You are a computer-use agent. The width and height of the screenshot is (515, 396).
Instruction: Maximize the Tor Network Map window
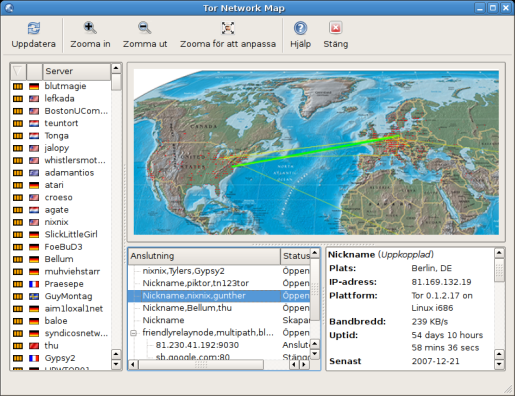pos(493,8)
